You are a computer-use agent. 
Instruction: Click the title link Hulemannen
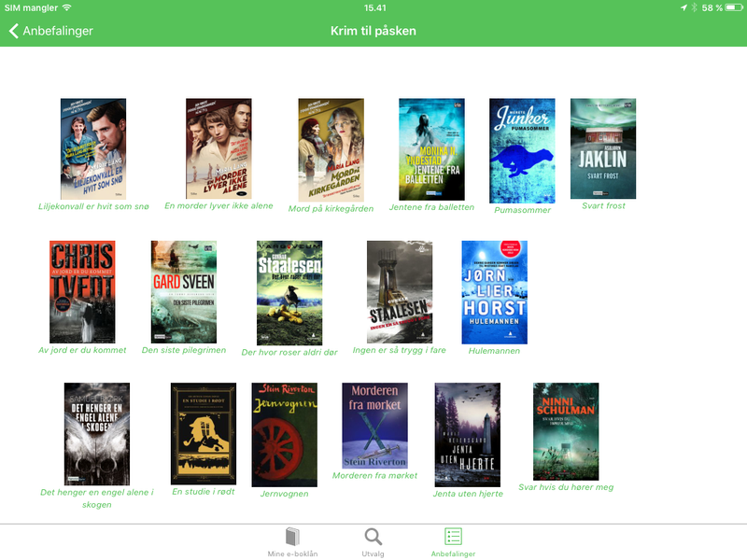pos(495,351)
